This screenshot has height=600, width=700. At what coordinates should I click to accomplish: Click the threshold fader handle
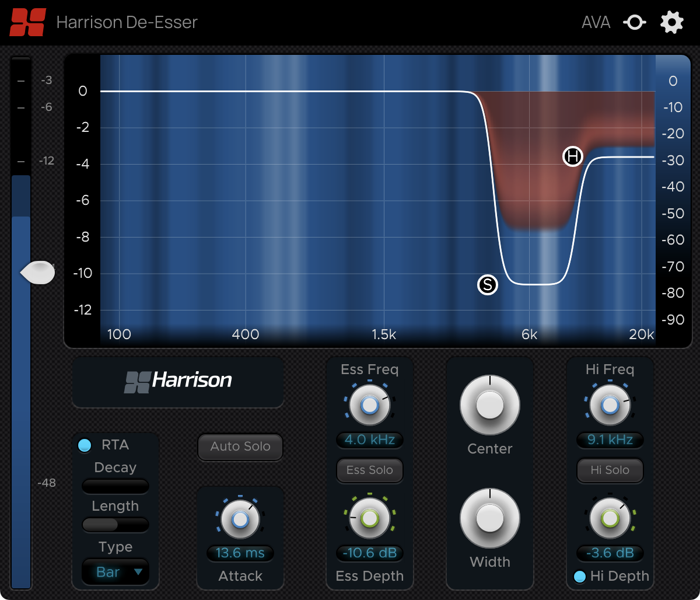point(38,273)
